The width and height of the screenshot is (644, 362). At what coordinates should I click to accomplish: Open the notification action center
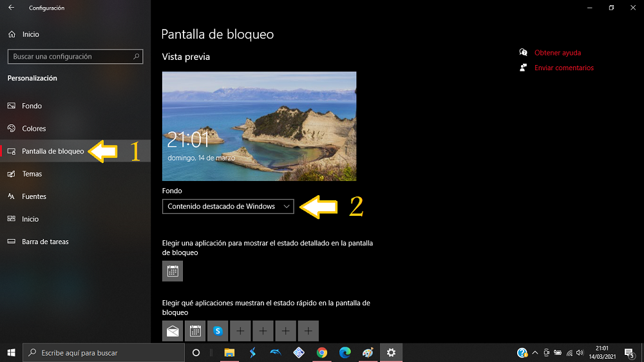[x=629, y=352]
